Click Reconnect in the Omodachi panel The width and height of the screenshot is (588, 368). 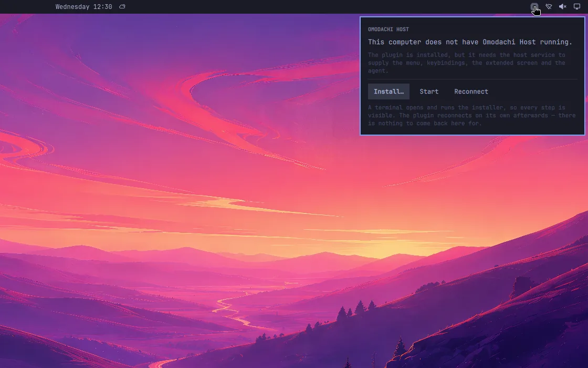coord(471,91)
